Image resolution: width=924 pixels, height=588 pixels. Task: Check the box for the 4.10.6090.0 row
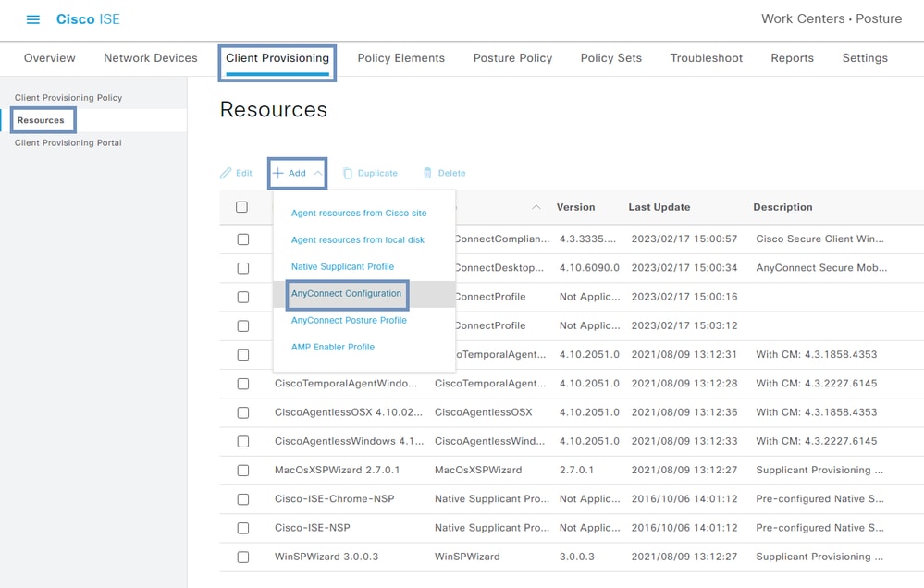coord(242,268)
